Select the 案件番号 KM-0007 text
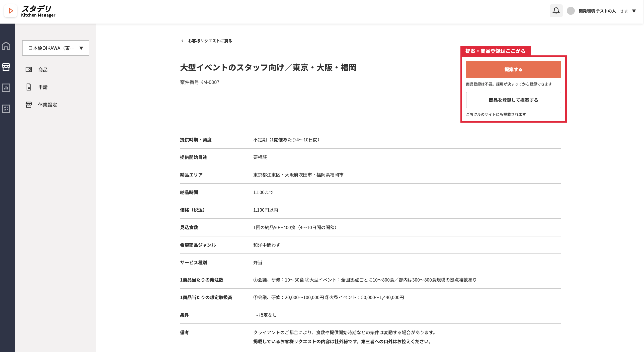This screenshot has width=644, height=352. tap(200, 82)
